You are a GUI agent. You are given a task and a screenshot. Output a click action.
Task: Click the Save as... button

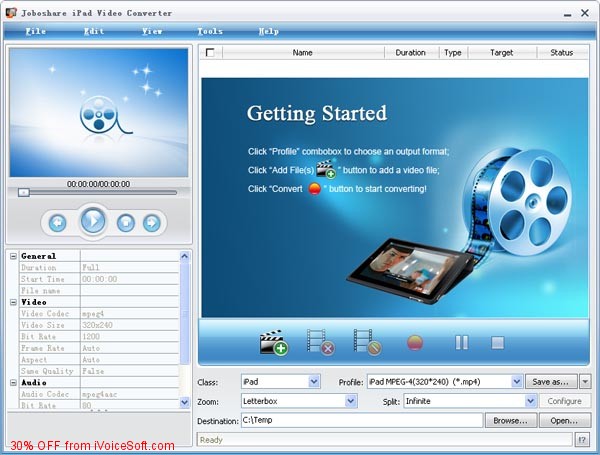coord(551,382)
